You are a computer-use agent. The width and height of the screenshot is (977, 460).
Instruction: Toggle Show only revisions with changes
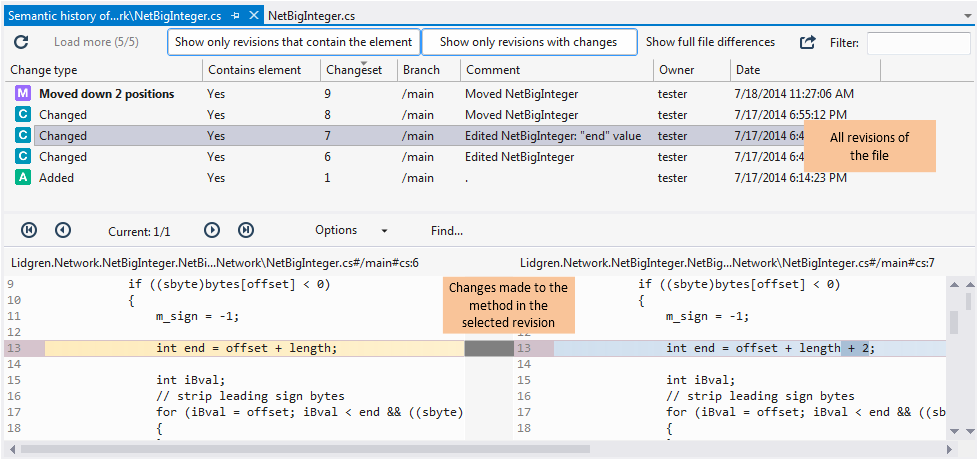(x=530, y=42)
